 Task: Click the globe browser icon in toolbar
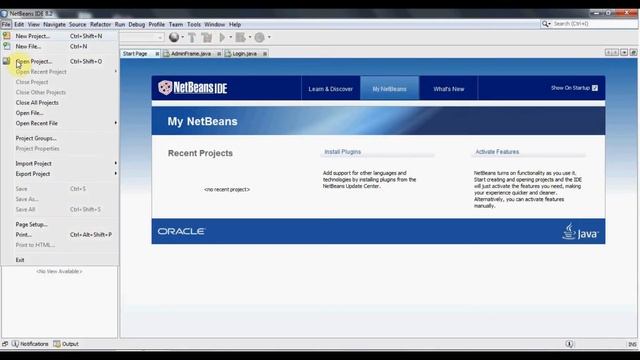[x=174, y=37]
